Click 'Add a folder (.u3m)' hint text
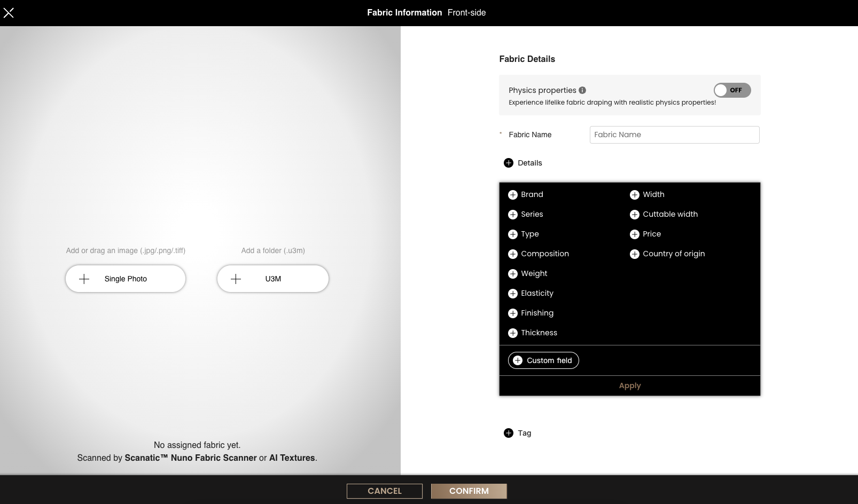 (x=273, y=250)
